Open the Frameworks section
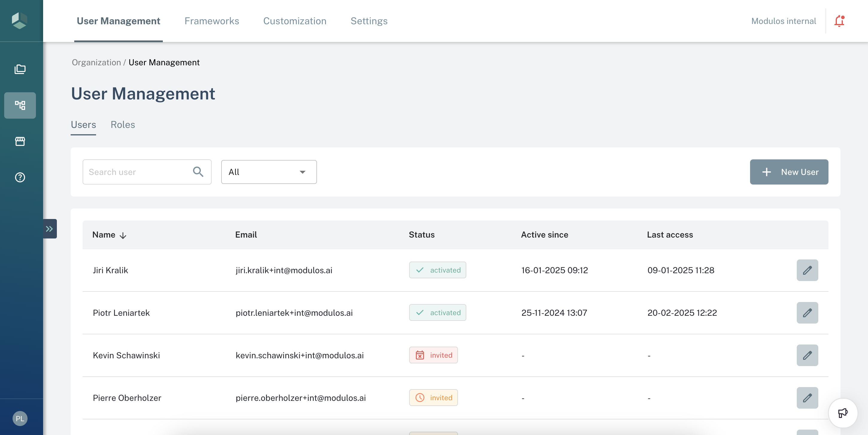The width and height of the screenshot is (868, 435). click(x=212, y=21)
